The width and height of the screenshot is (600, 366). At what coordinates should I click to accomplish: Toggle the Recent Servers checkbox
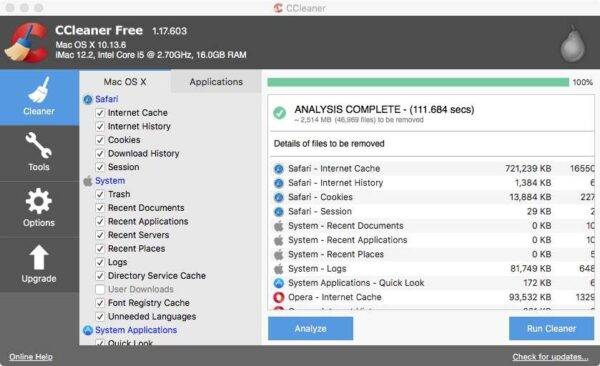[x=100, y=235]
